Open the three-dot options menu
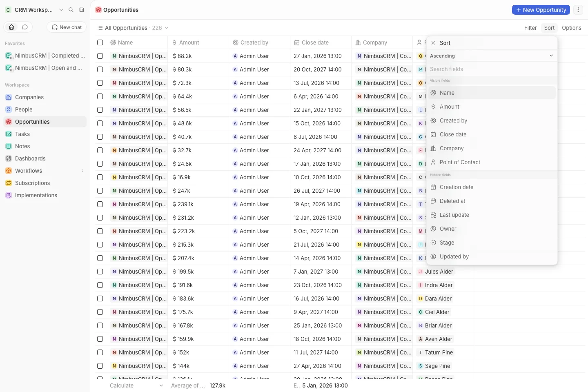Image resolution: width=588 pixels, height=392 pixels. point(578,10)
